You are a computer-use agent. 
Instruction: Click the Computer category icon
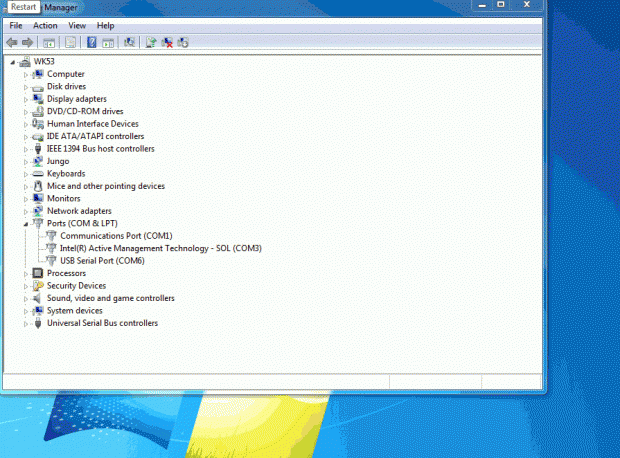pos(38,74)
